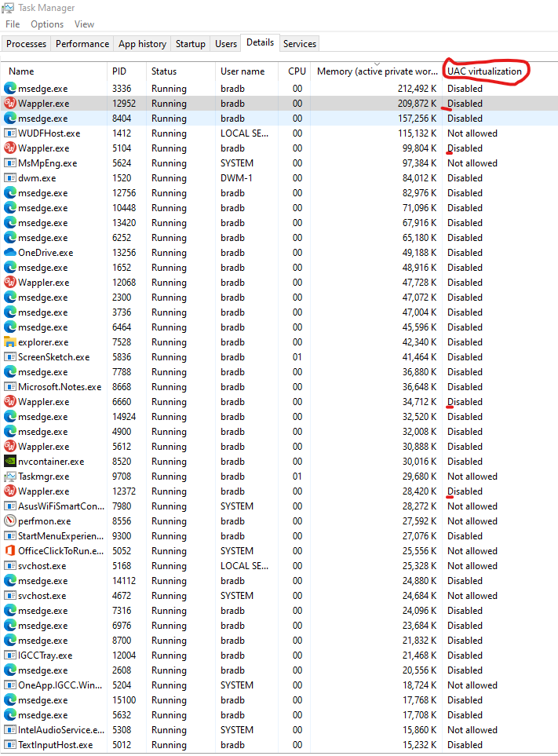Click memory value 15,232 K
558x756 pixels.
419,745
